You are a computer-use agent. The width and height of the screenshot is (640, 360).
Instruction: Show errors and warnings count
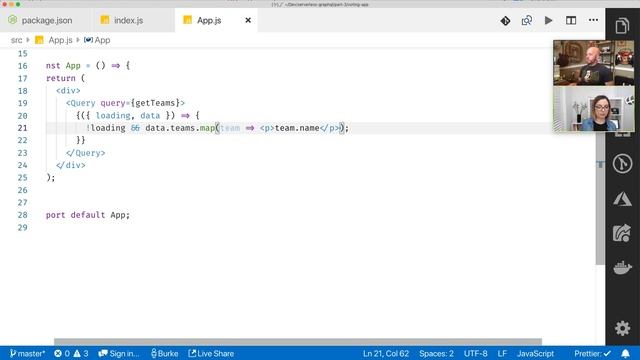(71, 353)
